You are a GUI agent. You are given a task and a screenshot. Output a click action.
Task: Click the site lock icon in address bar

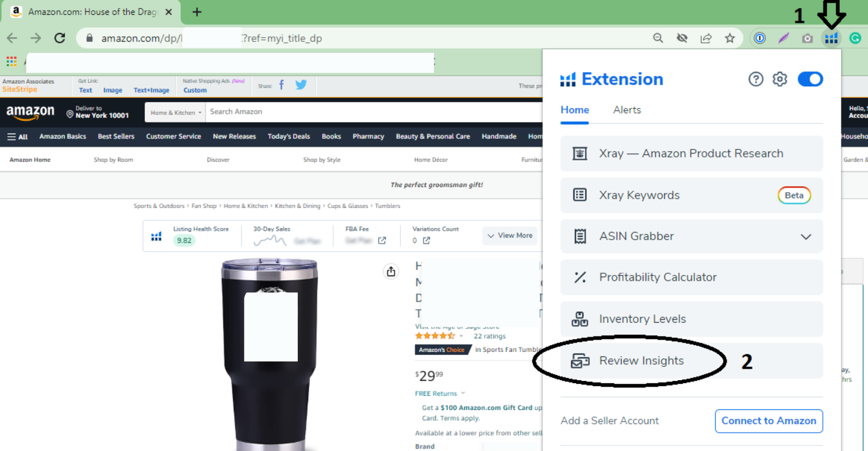(x=89, y=38)
